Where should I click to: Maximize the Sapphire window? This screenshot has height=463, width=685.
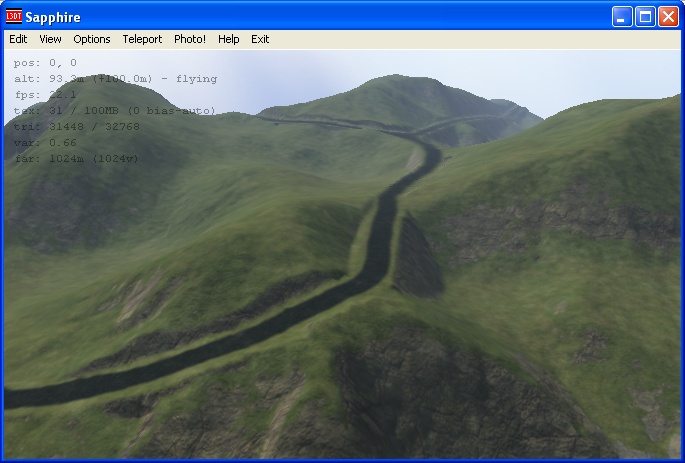[645, 16]
